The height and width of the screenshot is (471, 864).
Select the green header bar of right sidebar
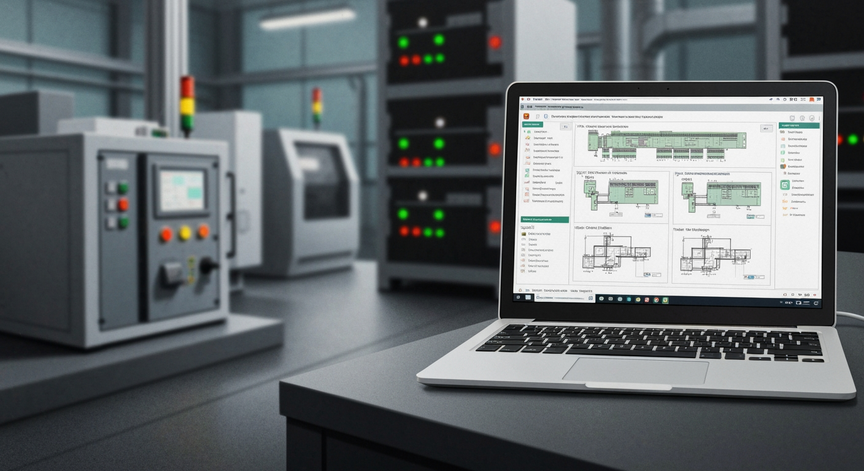[x=799, y=125]
